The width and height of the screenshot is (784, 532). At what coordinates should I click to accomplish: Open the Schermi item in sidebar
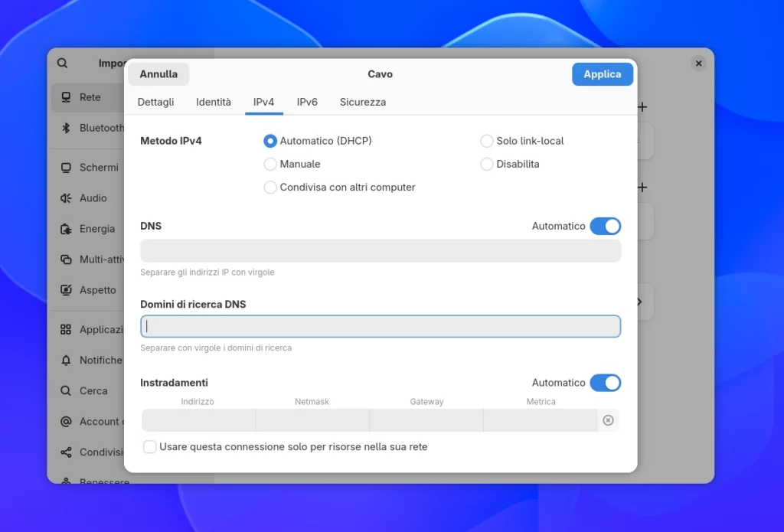88,168
